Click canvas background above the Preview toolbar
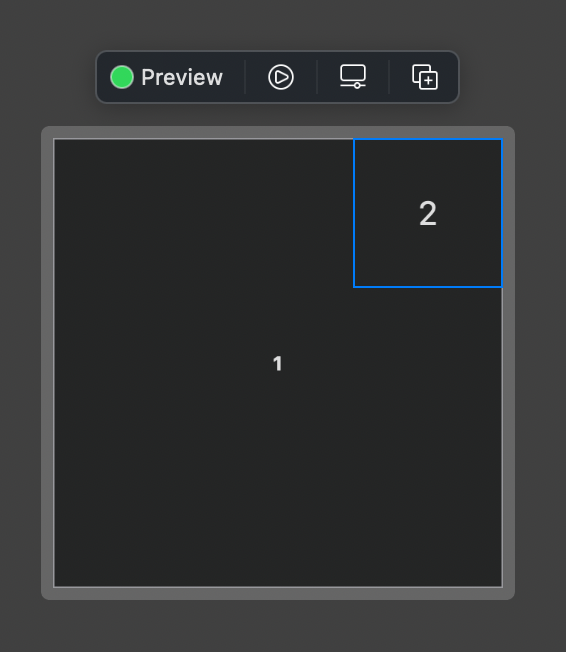Screen dimensions: 566x652 pos(277,24)
